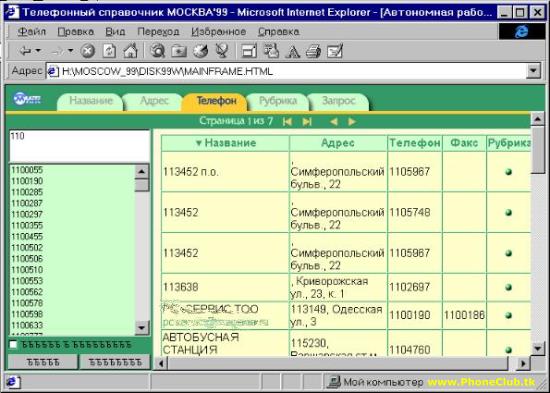Expand the address bar dropdown
Screen dimensions: 550x393
coord(533,71)
